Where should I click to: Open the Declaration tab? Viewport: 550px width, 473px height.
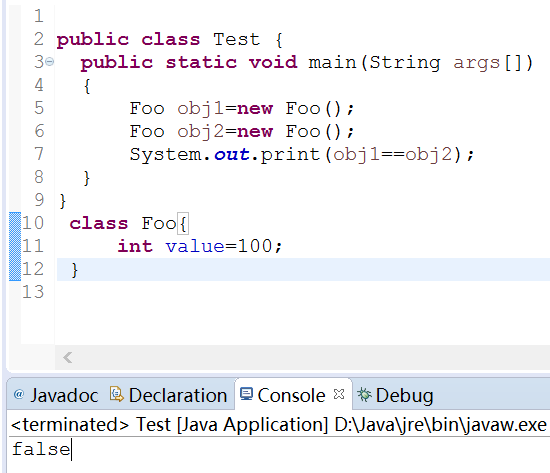(x=169, y=395)
